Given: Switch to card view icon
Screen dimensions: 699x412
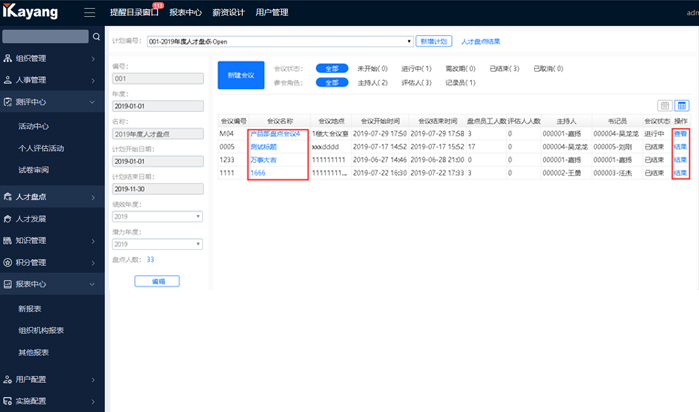Looking at the screenshot, I should pyautogui.click(x=666, y=105).
